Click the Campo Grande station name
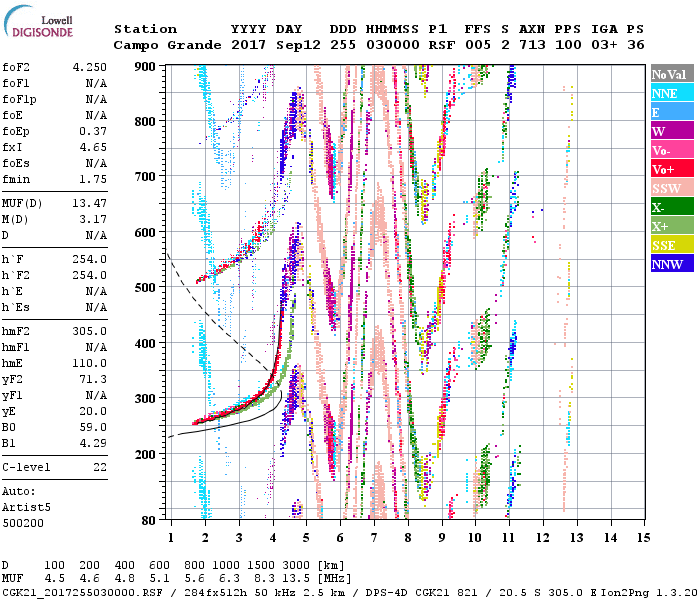The image size is (700, 600). point(167,45)
